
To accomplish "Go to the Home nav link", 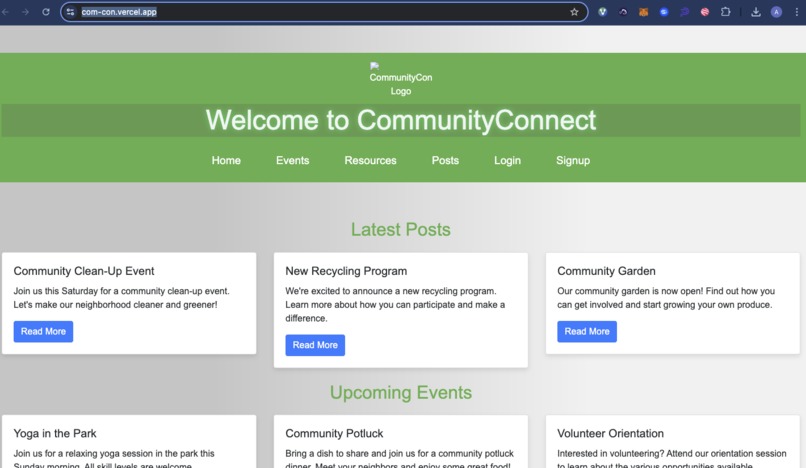I will [x=226, y=160].
